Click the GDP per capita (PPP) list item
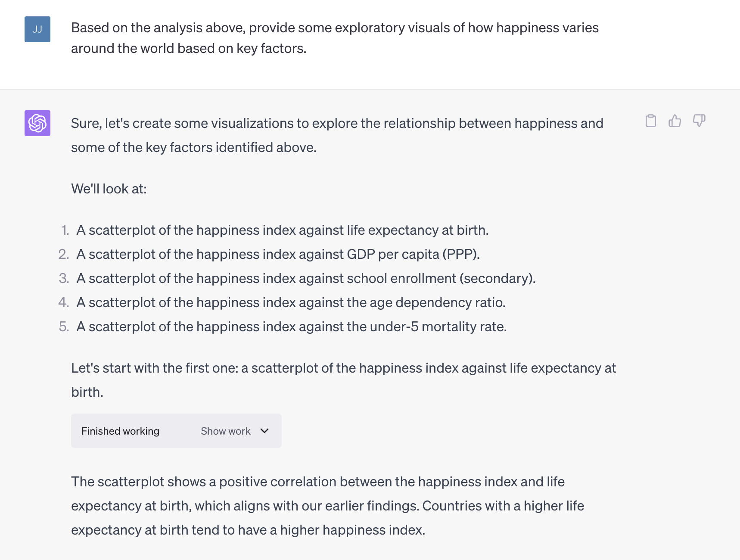The image size is (740, 560). tap(278, 255)
